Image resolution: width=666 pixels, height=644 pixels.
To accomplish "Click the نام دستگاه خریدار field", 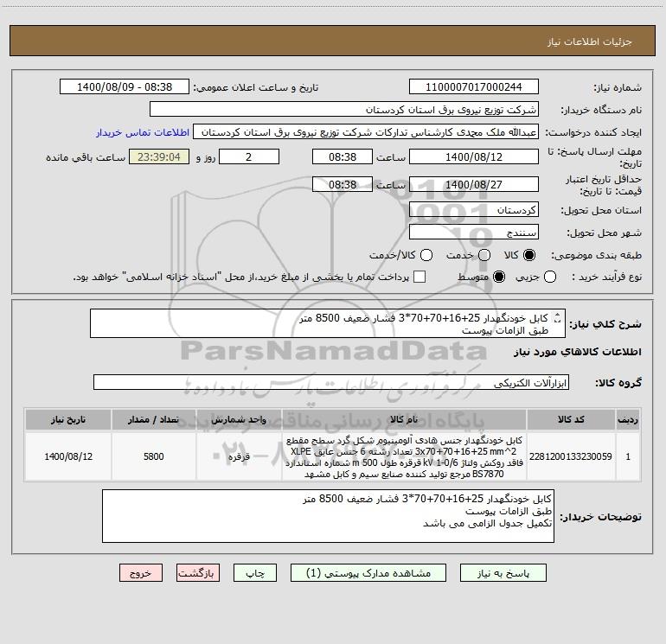I will (344, 109).
